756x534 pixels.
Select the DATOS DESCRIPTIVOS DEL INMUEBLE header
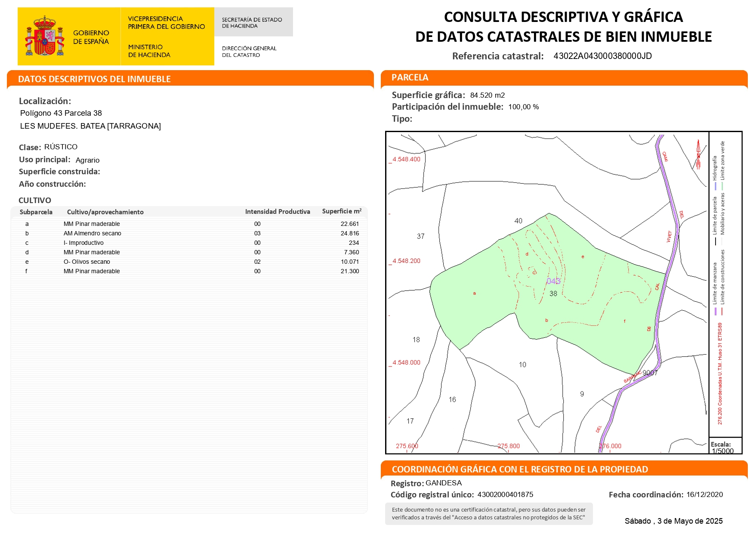94,79
